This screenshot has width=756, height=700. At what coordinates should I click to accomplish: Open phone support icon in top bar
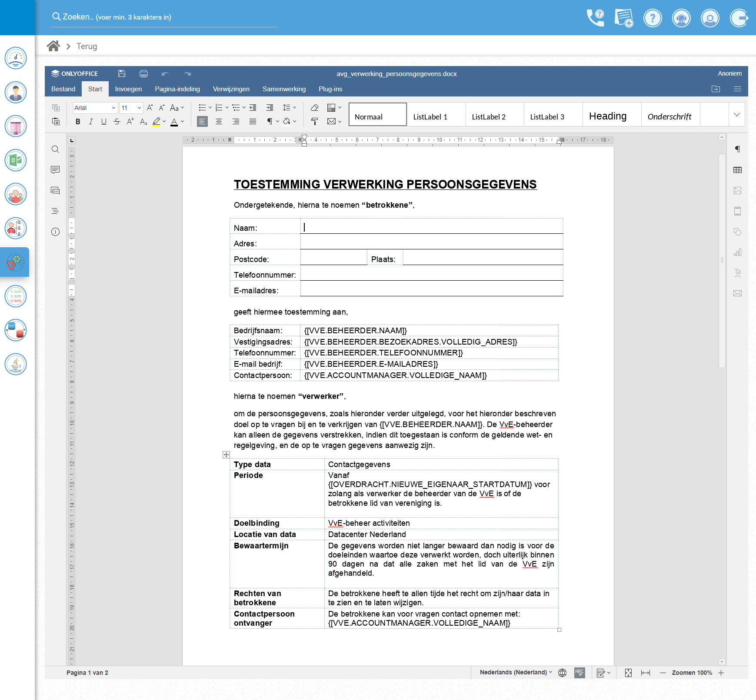(595, 18)
